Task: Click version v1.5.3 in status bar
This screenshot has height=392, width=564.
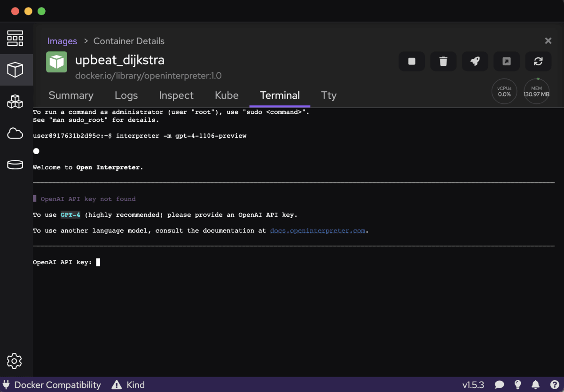Action: click(x=473, y=385)
